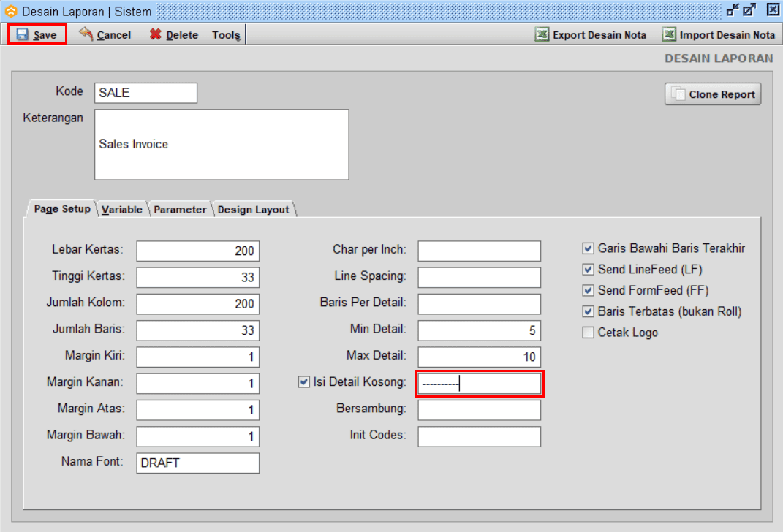Click the Jumlah Kolom field
Image resolution: width=783 pixels, height=532 pixels.
(x=197, y=304)
